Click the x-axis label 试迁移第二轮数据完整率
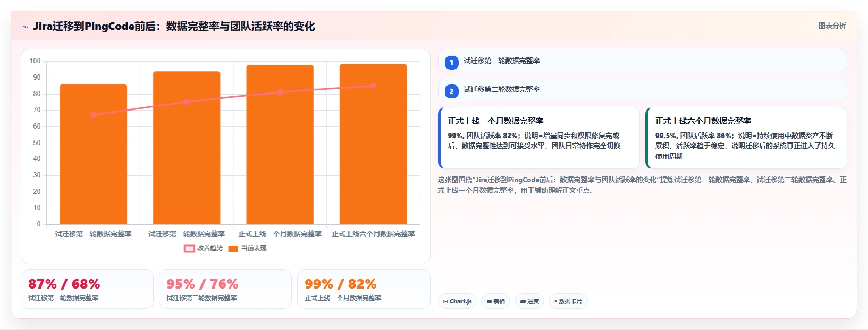This screenshot has height=330, width=868. (x=187, y=234)
